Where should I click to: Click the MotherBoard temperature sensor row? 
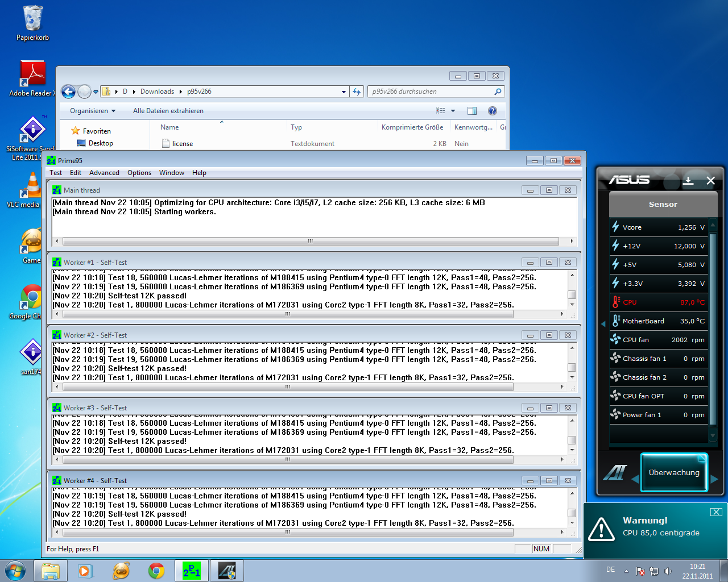pyautogui.click(x=658, y=321)
